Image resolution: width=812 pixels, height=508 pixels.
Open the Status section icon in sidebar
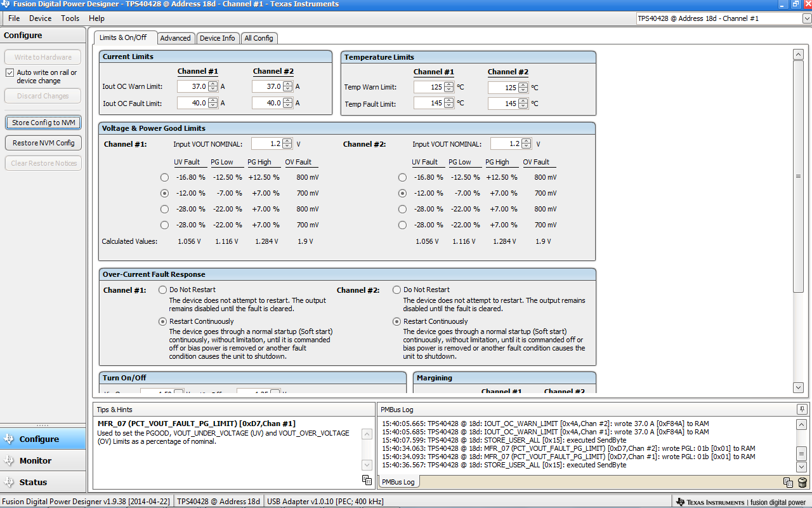[x=9, y=481]
